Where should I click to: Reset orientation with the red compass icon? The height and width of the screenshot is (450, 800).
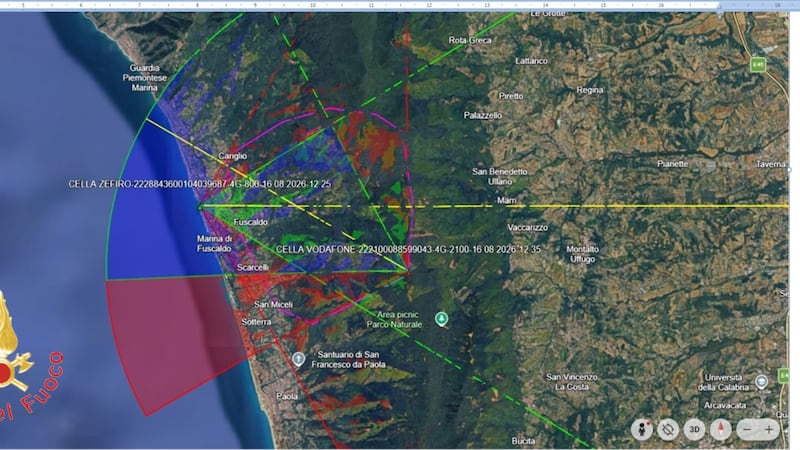click(721, 430)
